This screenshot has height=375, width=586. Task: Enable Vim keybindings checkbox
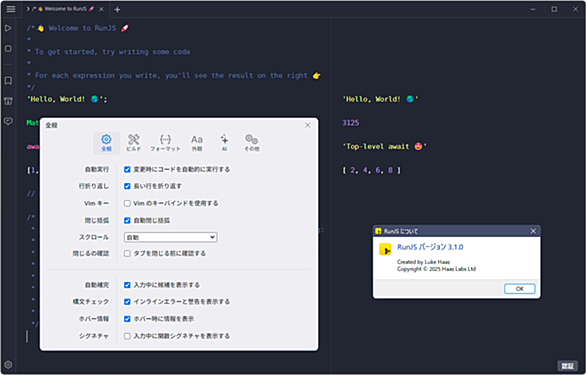[x=127, y=203]
